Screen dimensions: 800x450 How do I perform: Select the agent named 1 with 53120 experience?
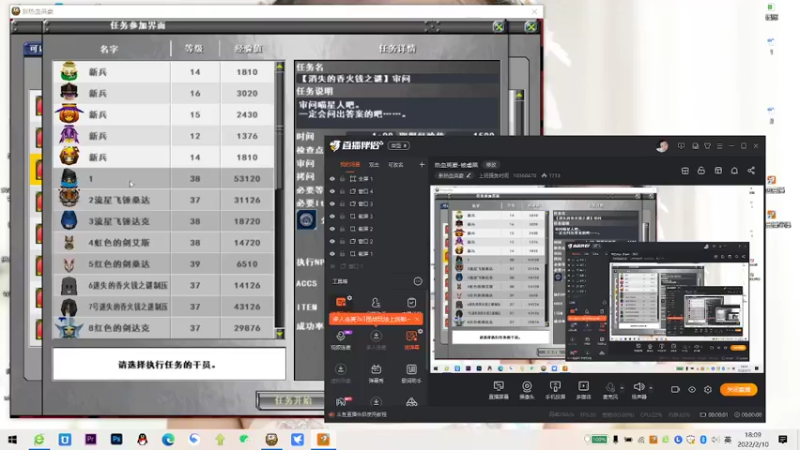pyautogui.click(x=163, y=179)
